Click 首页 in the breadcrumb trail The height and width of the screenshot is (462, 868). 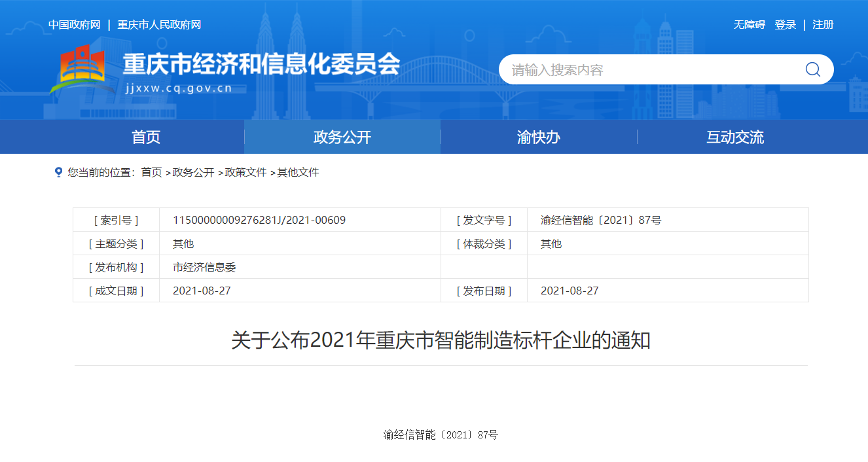click(x=151, y=172)
